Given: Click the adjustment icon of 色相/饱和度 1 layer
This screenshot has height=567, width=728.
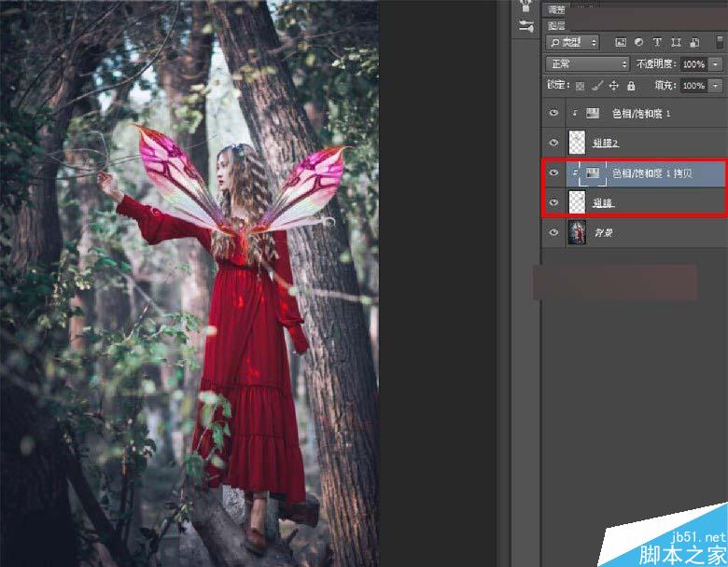Looking at the screenshot, I should click(593, 113).
